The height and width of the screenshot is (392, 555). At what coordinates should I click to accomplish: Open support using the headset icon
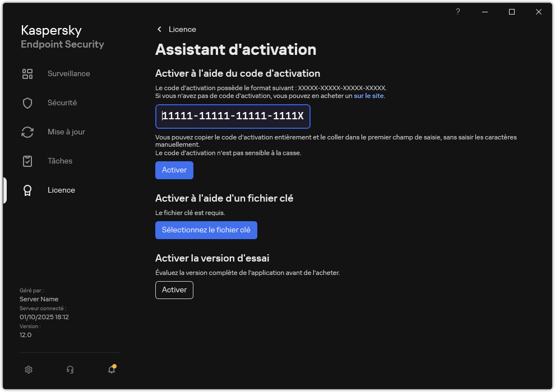(x=70, y=370)
